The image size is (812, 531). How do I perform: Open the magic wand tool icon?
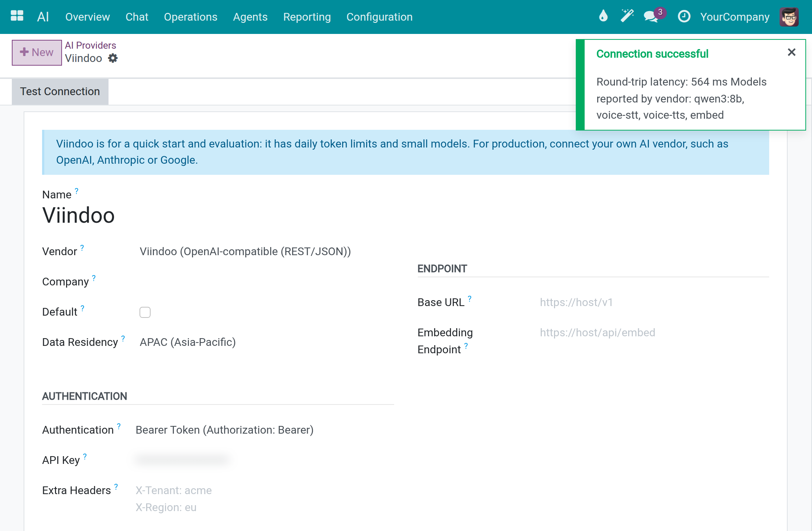coord(627,17)
